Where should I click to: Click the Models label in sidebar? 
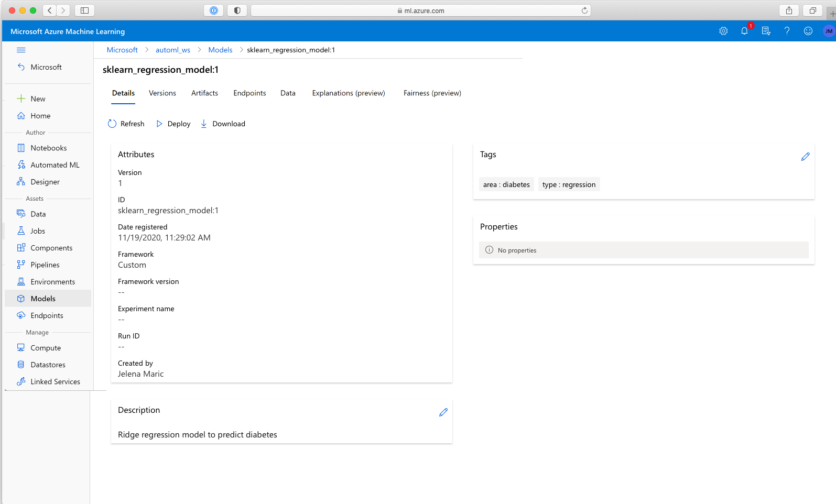pos(43,299)
